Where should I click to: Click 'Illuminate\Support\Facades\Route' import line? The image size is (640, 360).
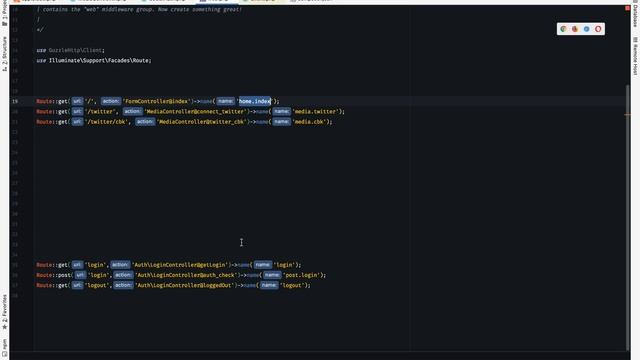[x=94, y=60]
